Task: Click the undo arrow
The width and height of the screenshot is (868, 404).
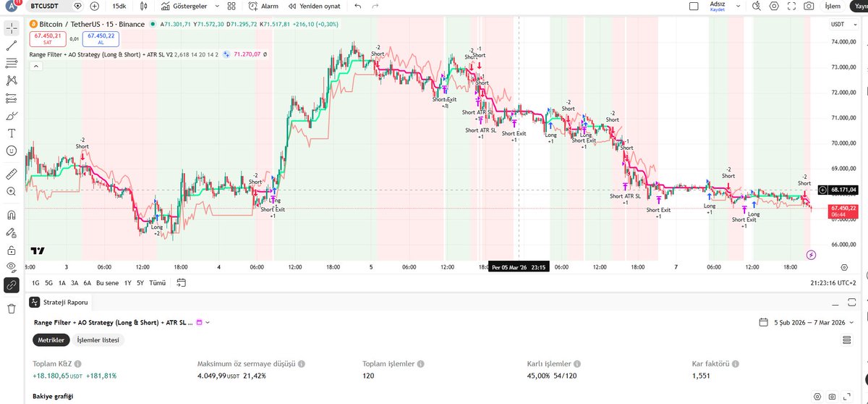Action: (358, 7)
